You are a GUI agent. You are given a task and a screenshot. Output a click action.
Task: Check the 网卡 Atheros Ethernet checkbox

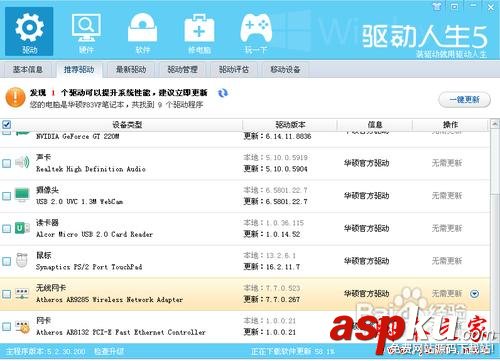[x=6, y=326]
